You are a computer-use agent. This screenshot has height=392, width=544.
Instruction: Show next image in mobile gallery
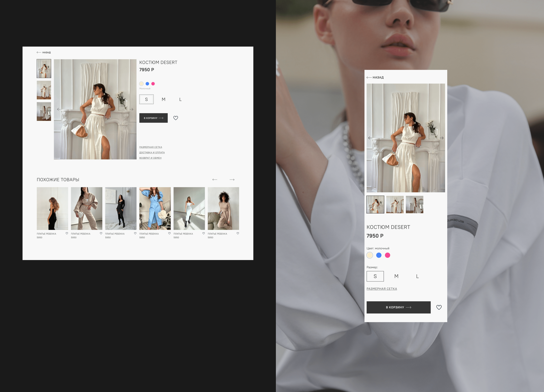tap(442, 138)
